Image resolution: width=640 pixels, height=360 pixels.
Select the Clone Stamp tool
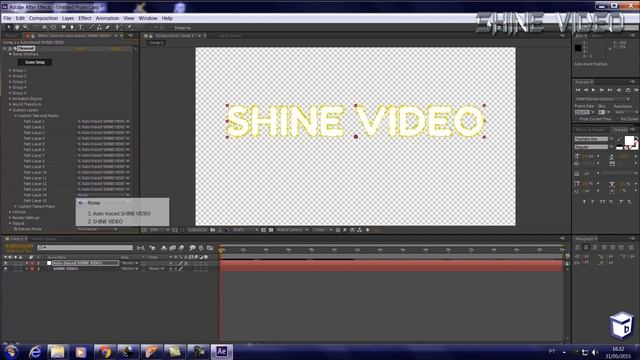point(99,27)
